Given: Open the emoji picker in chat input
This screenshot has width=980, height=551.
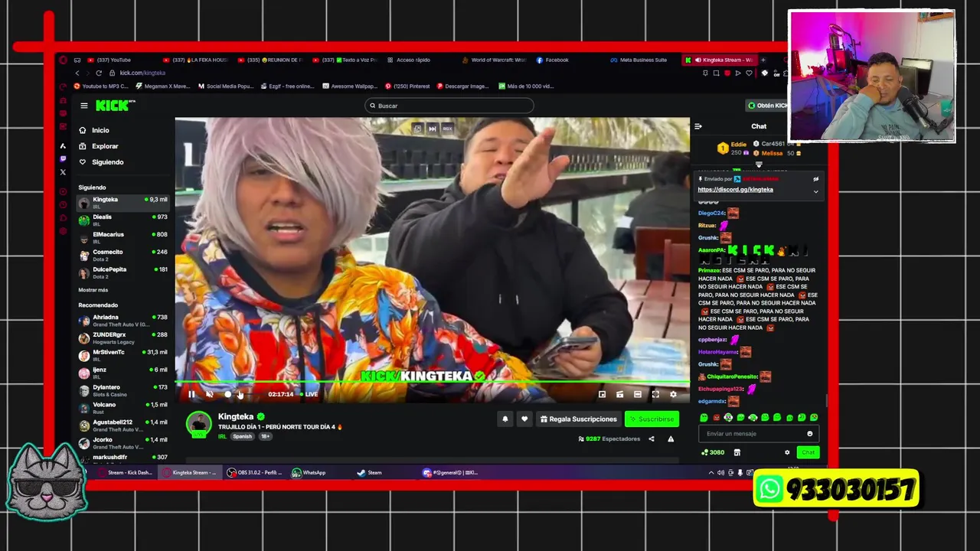Looking at the screenshot, I should coord(810,434).
